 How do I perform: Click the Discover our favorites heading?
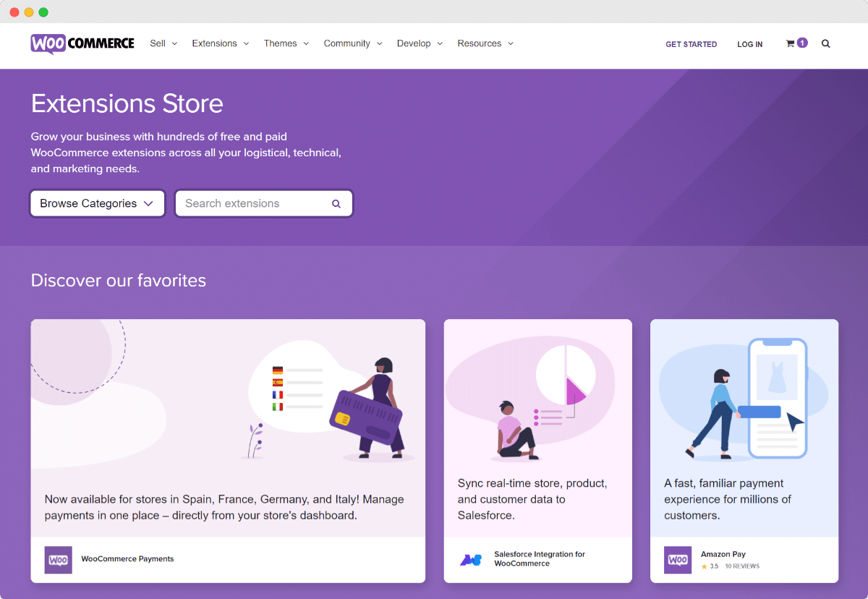pos(119,281)
